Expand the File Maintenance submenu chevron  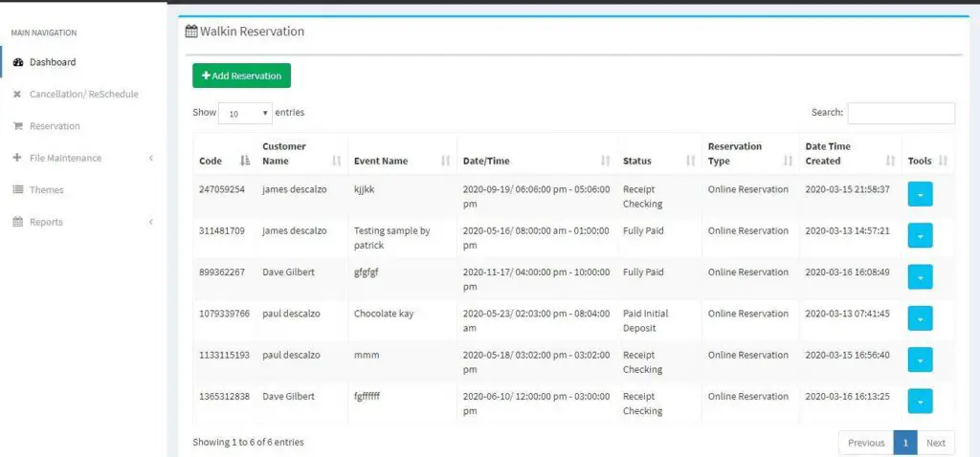pyautogui.click(x=151, y=159)
